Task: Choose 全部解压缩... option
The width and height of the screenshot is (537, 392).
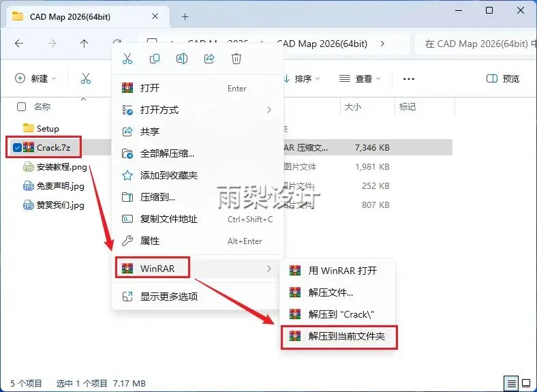Action: (198, 153)
